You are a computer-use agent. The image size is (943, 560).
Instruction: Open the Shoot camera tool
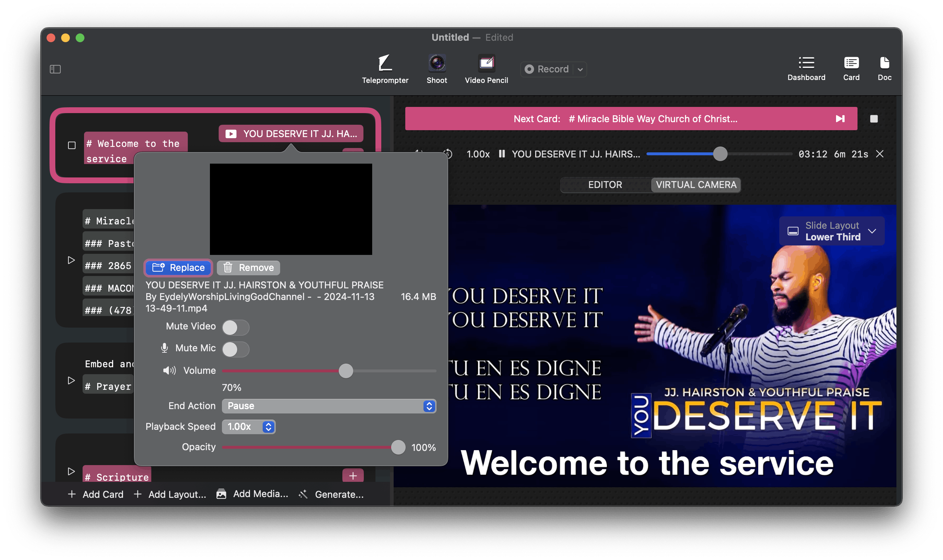[x=437, y=69]
